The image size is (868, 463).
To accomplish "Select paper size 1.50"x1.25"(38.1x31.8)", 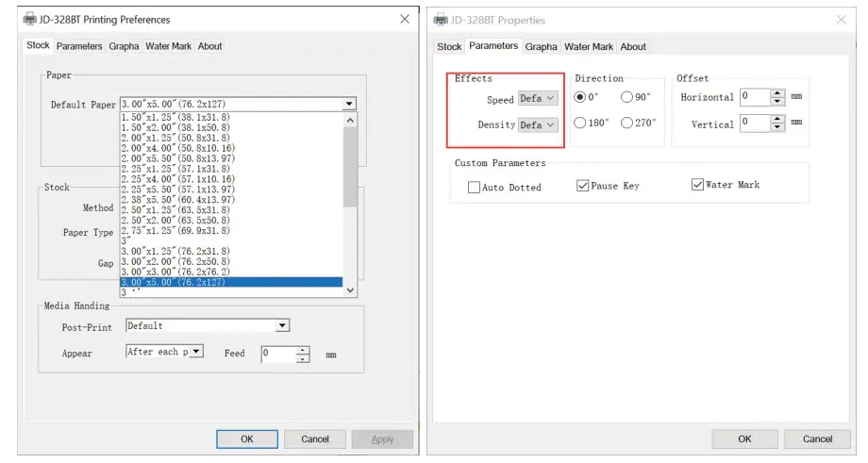I will click(x=231, y=117).
